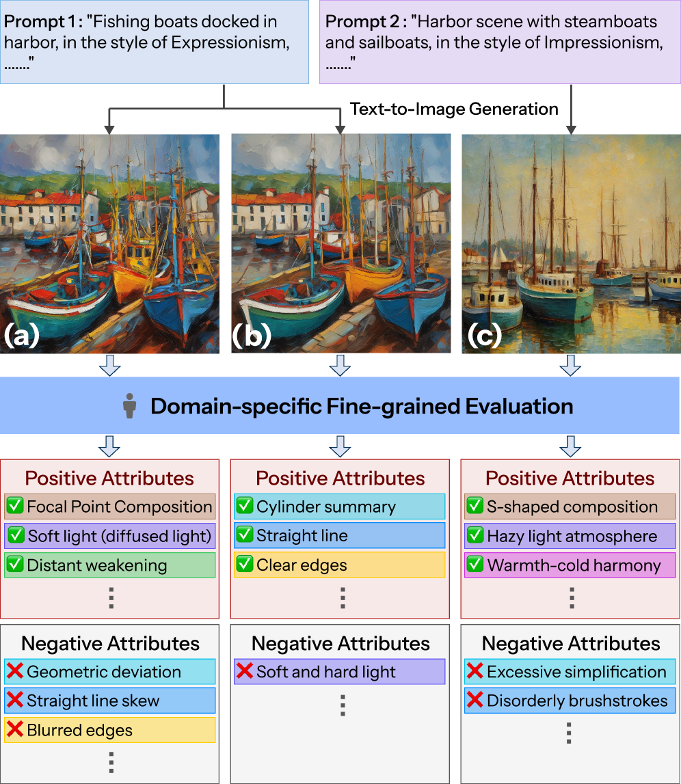Click Positive Attributes heading under image (c)
The height and width of the screenshot is (784, 681).
570,478
